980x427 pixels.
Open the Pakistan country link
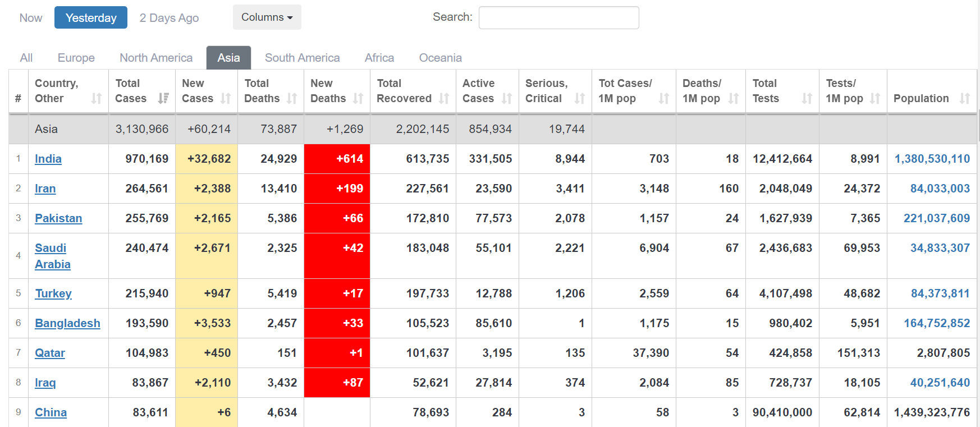[x=58, y=218]
